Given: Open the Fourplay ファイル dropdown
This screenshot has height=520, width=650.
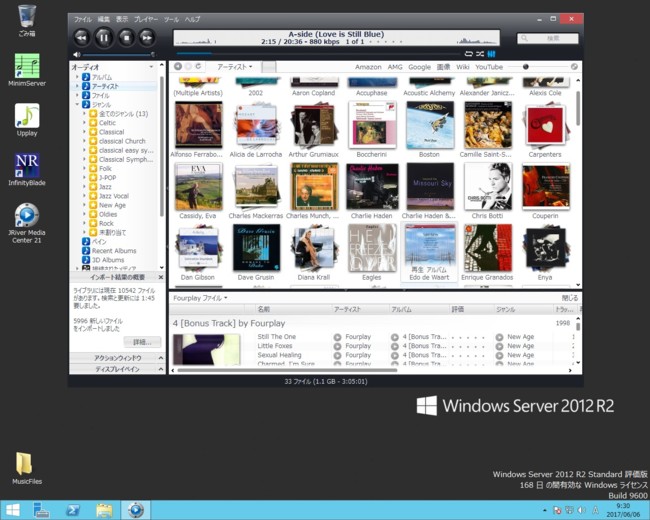Looking at the screenshot, I should [x=200, y=298].
